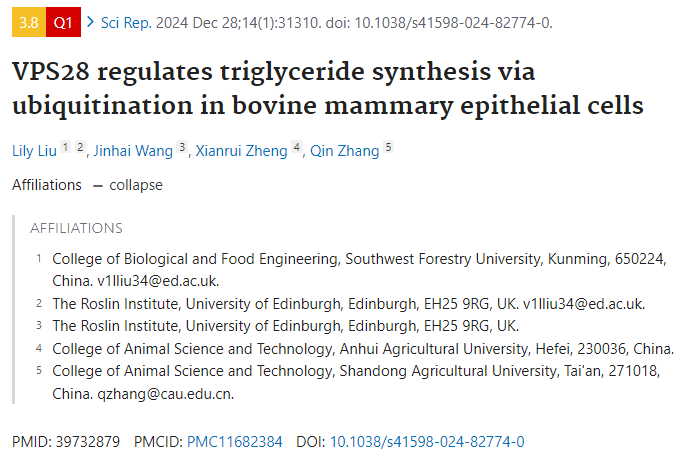Open author Xianrui Zheng link
Screen dimensions: 683x460
coord(241,151)
